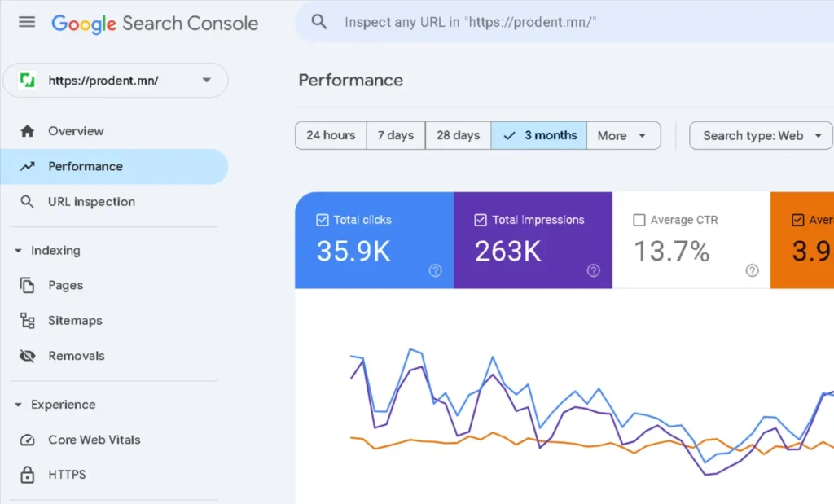Open help icon on Total impressions card
The image size is (834, 504).
pos(593,270)
